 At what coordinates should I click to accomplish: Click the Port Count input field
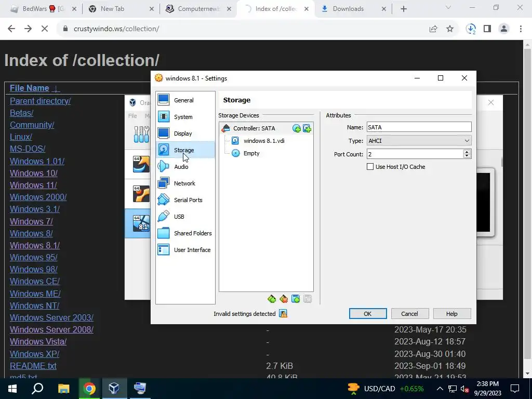pos(415,154)
